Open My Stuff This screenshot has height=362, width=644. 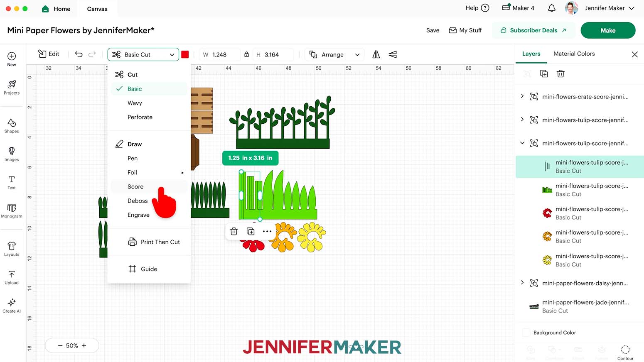[x=465, y=30]
